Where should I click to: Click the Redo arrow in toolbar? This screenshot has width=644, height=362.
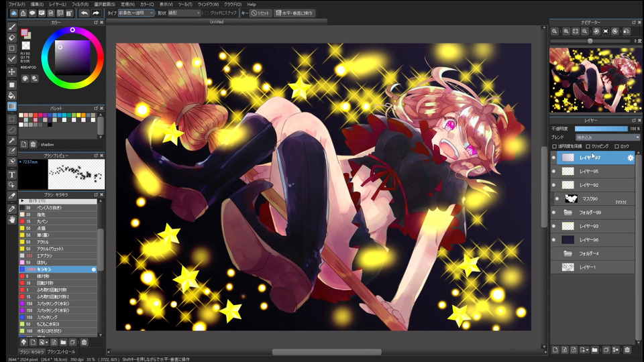coord(96,13)
